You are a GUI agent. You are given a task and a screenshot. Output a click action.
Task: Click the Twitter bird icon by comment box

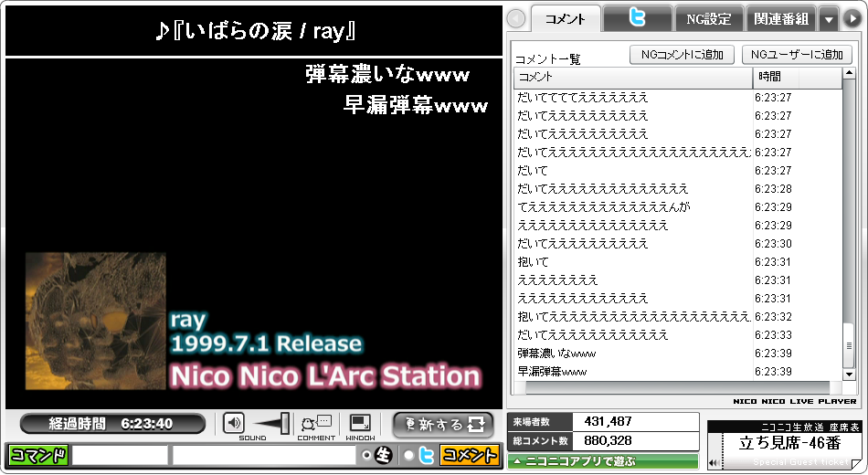[427, 456]
